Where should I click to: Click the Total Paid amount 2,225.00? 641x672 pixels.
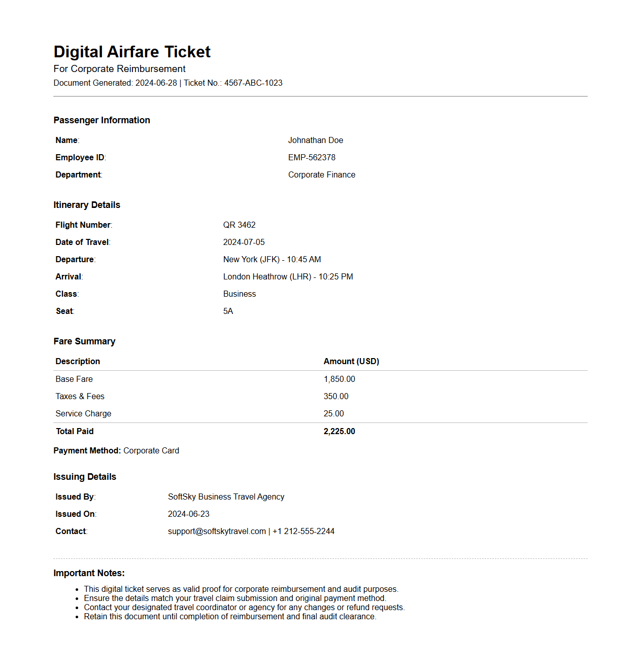[339, 432]
